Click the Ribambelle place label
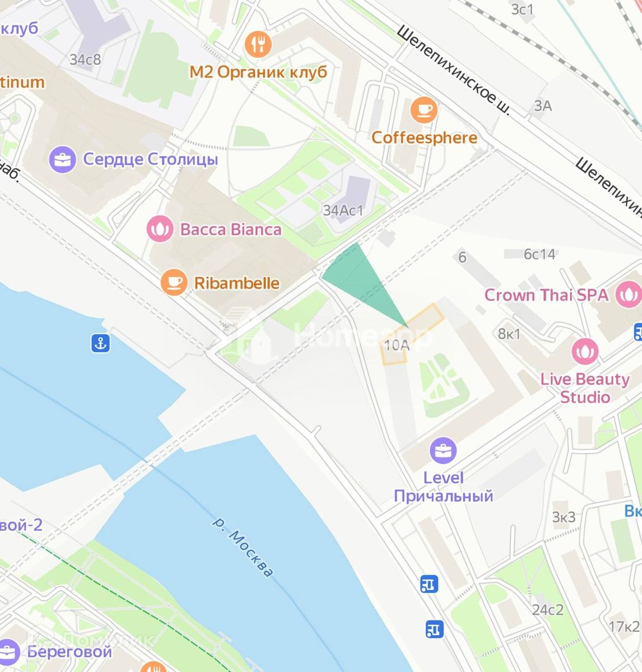The width and height of the screenshot is (642, 672). pos(237,283)
